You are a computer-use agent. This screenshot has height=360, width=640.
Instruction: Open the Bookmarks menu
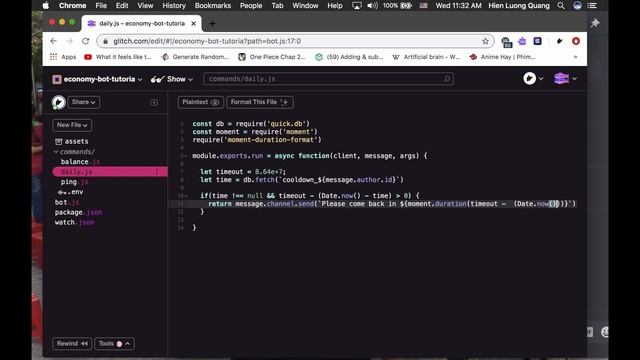pyautogui.click(x=213, y=6)
